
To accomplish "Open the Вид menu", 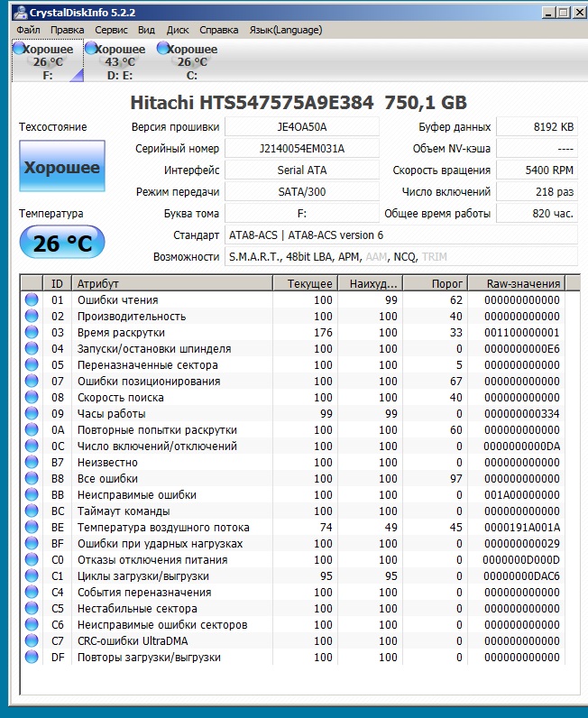I will coord(146,30).
